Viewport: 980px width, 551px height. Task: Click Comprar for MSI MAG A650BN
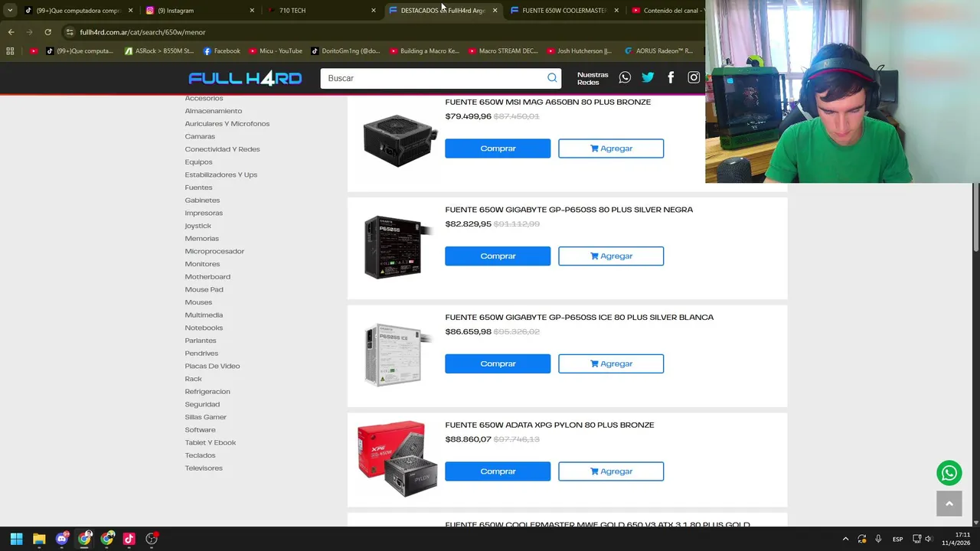498,148
